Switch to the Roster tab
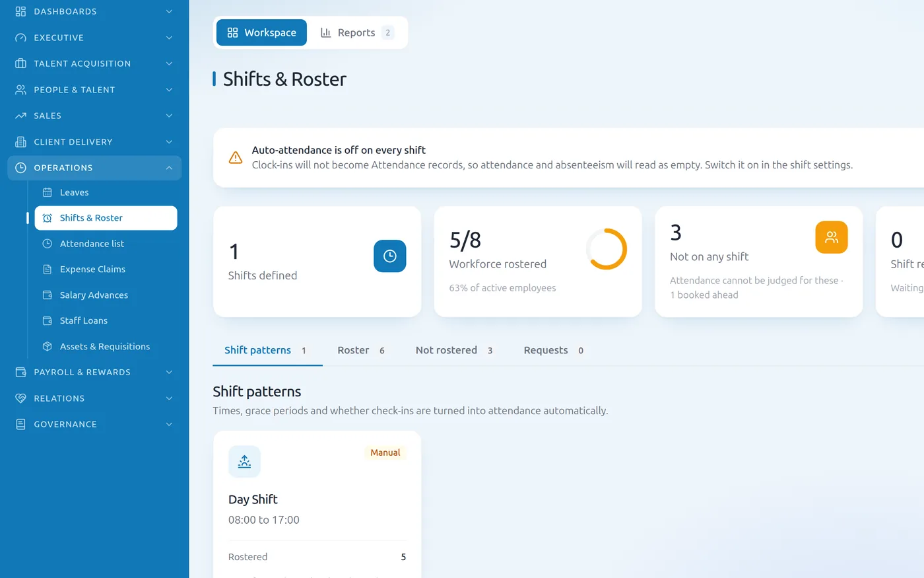The width and height of the screenshot is (924, 578). tap(361, 351)
